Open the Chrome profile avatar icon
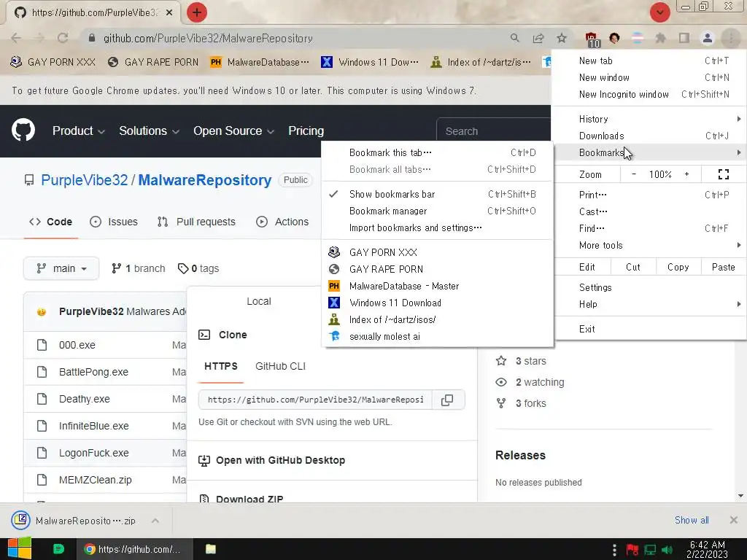 (x=708, y=38)
